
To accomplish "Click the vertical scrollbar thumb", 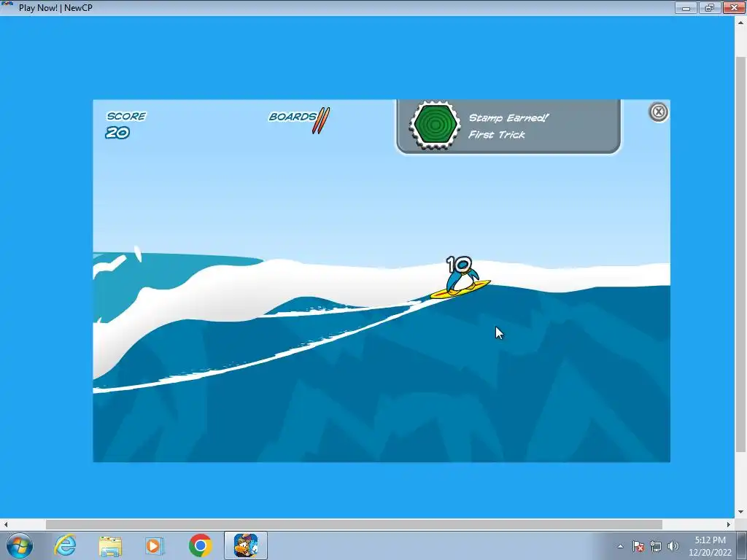I will 740,254.
